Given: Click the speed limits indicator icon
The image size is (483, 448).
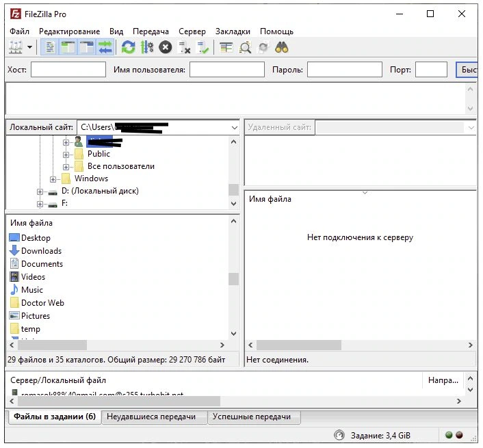Looking at the screenshot, I should tap(339, 435).
